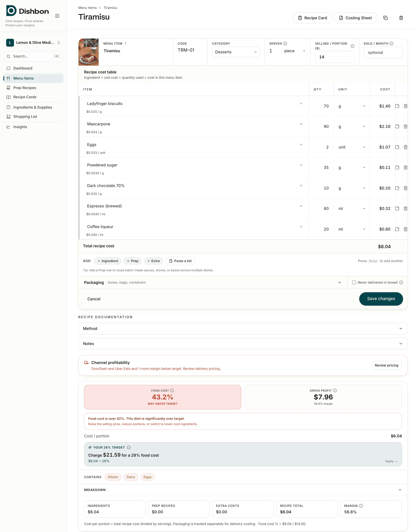
Task: Delete the Ladyfinger biscuits row
Action: (x=405, y=106)
